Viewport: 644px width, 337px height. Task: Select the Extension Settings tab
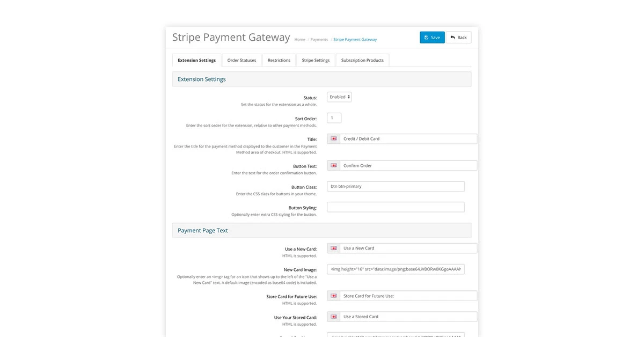[196, 60]
